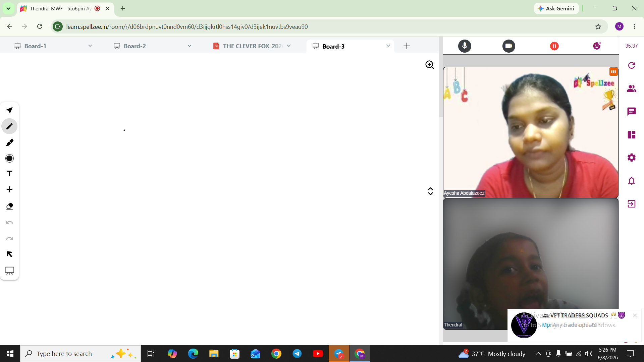
Task: Select the highlighter marker tool
Action: click(9, 142)
